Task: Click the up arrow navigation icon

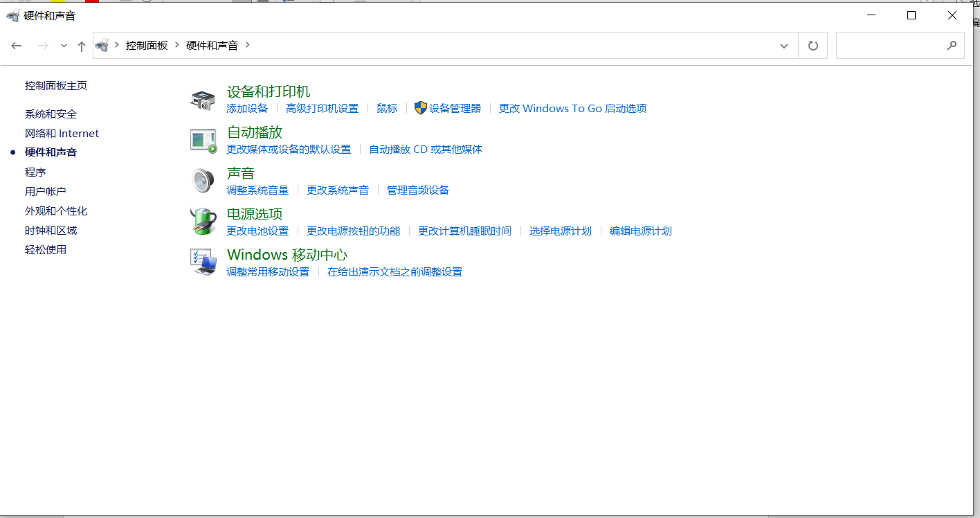Action: pyautogui.click(x=81, y=45)
